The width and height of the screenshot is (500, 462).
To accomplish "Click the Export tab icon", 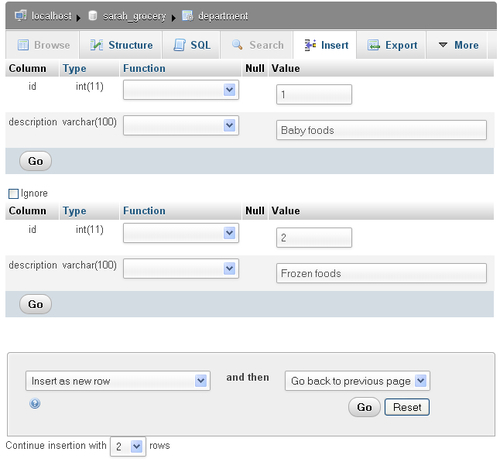I will point(374,45).
